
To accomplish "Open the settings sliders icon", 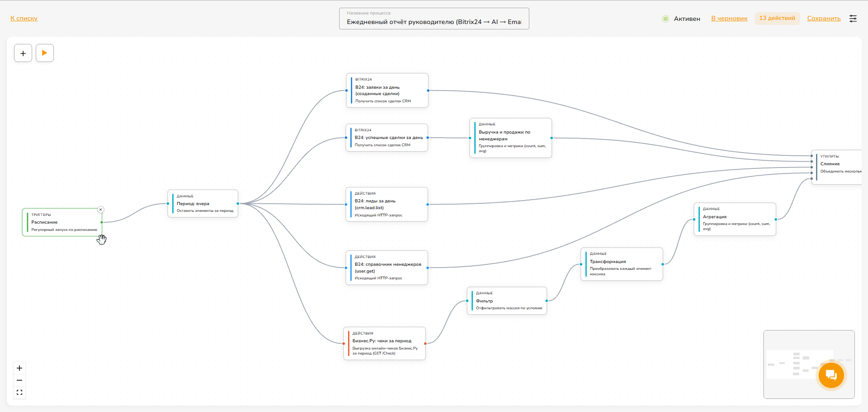I will pos(853,19).
